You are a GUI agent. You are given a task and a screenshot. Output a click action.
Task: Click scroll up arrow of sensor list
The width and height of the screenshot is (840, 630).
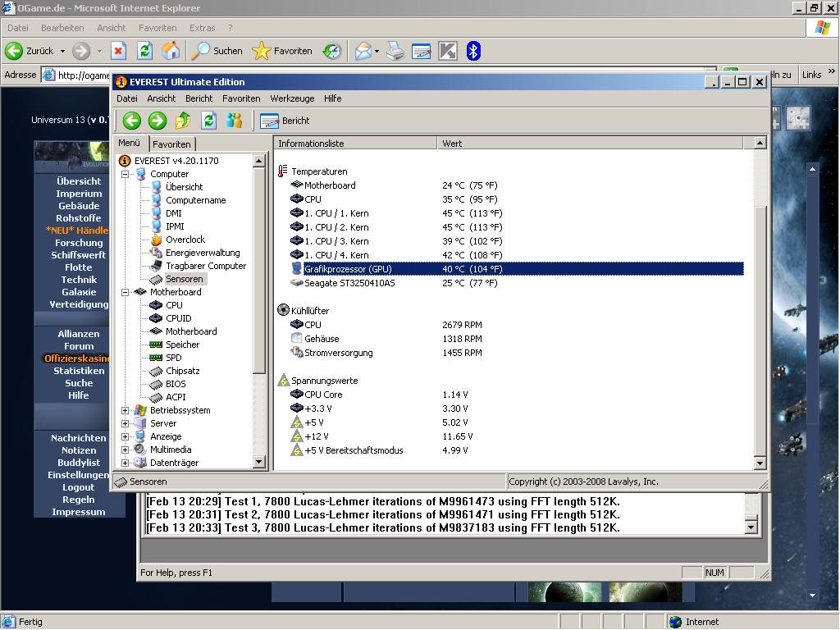(760, 143)
